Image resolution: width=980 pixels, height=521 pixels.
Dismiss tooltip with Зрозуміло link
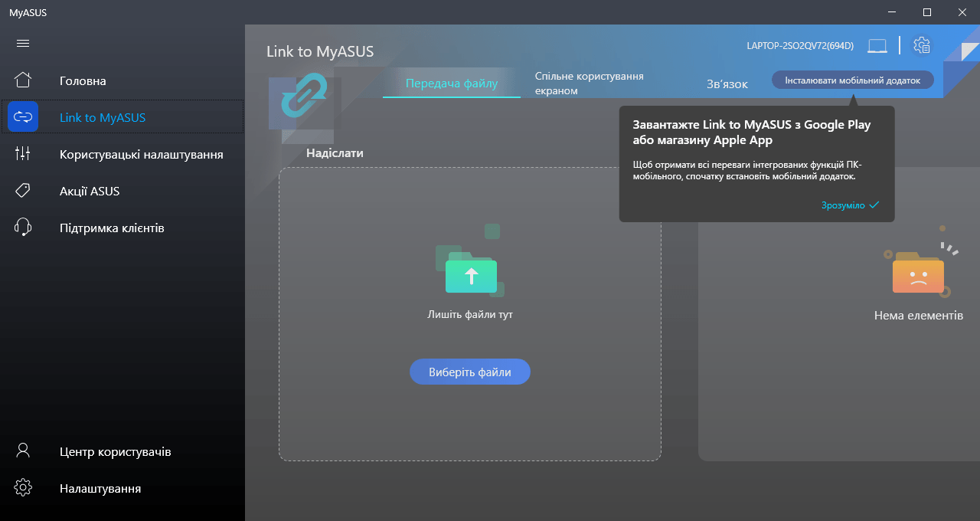(x=850, y=205)
